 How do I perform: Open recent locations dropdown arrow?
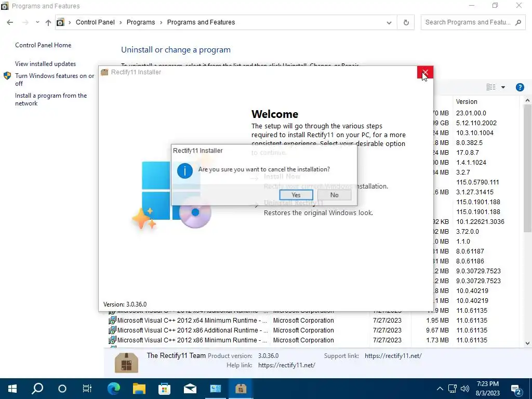click(37, 22)
